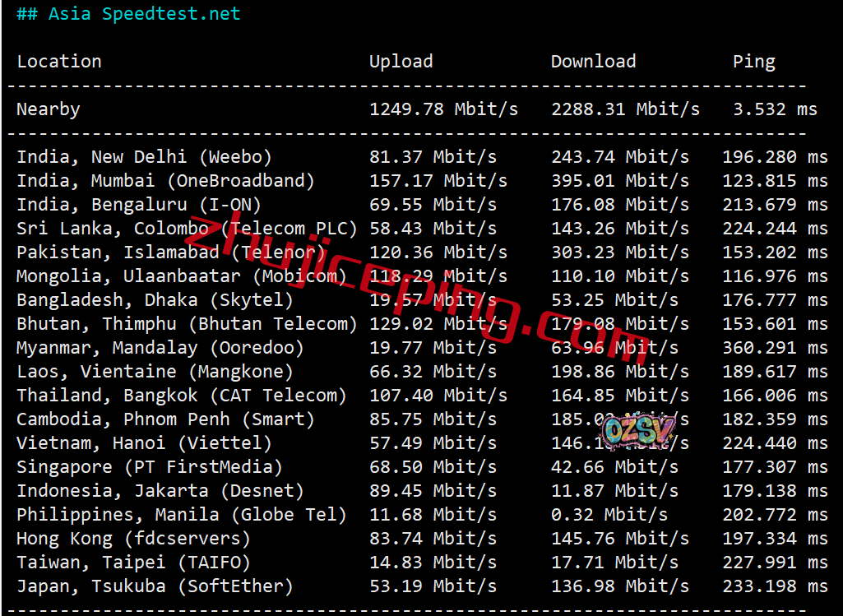Click Myanmar, Mandalay ping value 360.291
This screenshot has width=843, height=616.
click(774, 348)
